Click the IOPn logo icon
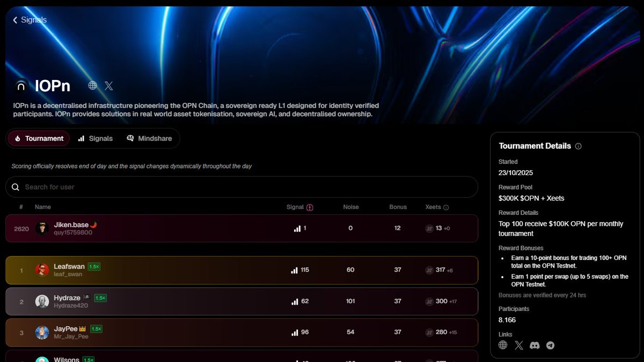The image size is (644, 362). (x=21, y=85)
